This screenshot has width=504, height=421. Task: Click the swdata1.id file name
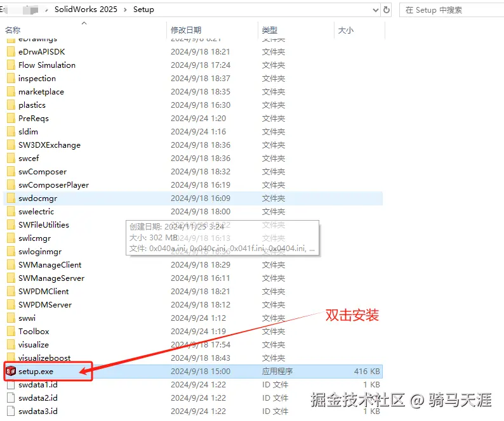click(38, 385)
